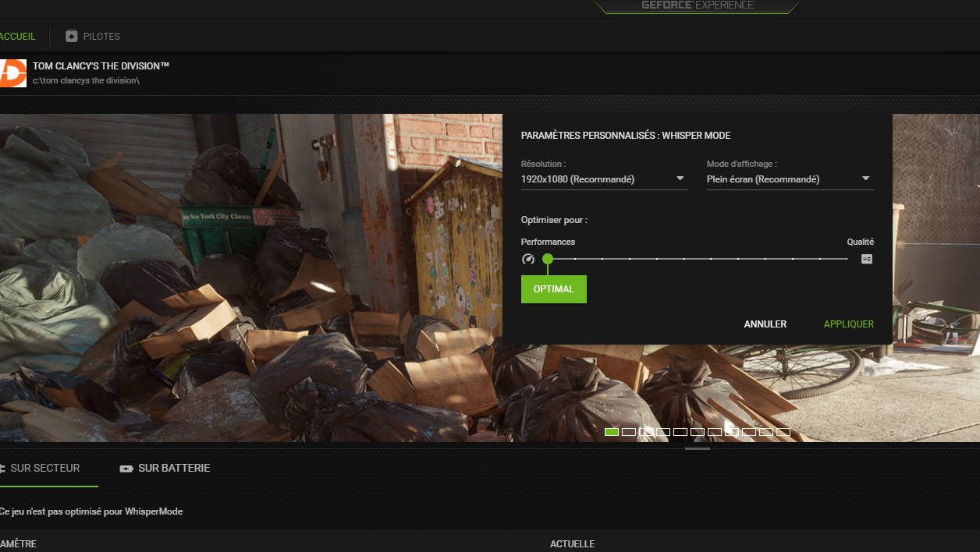
Task: Click the Performances speedometer icon
Action: tap(528, 259)
